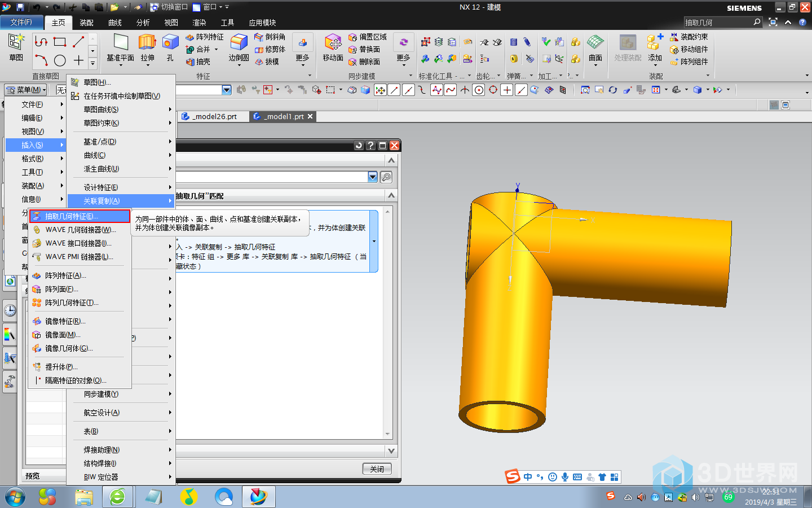Screen dimensions: 812x508
Task: Select the profile curve sketch tool
Action: [x=41, y=41]
